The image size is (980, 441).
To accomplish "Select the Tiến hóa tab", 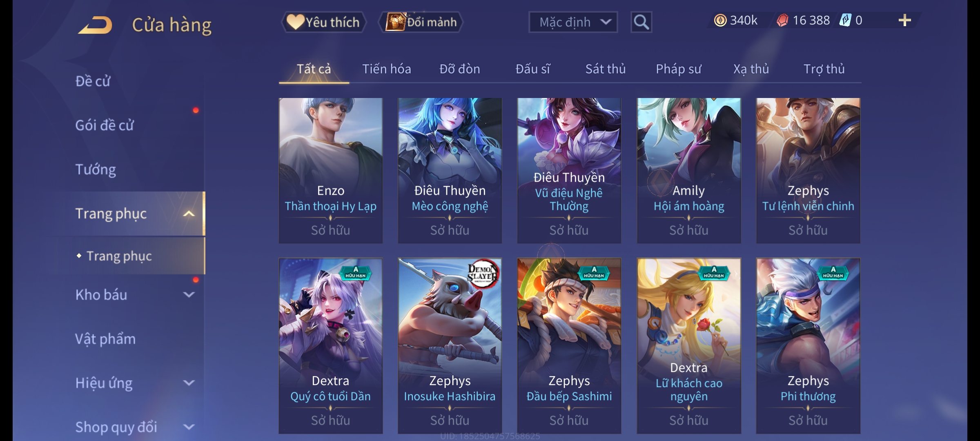I will pos(387,69).
